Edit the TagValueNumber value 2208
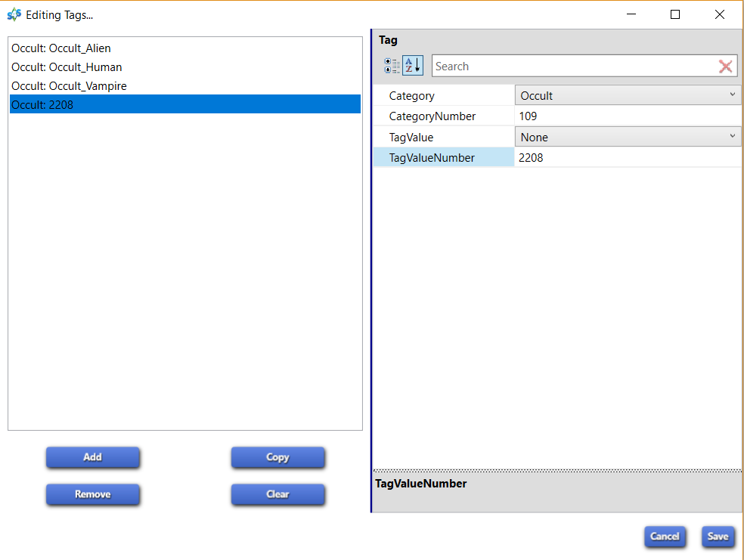This screenshot has height=560, width=744. click(x=628, y=157)
